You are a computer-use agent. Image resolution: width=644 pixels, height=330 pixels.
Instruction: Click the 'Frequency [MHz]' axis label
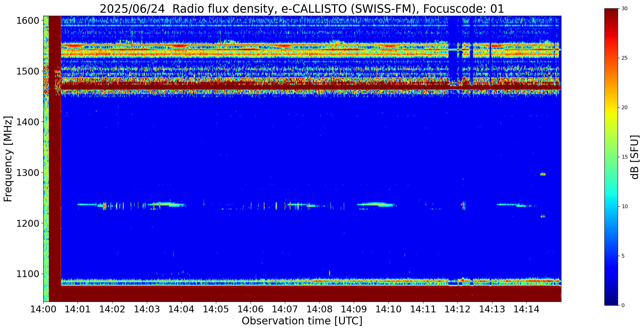pyautogui.click(x=8, y=159)
